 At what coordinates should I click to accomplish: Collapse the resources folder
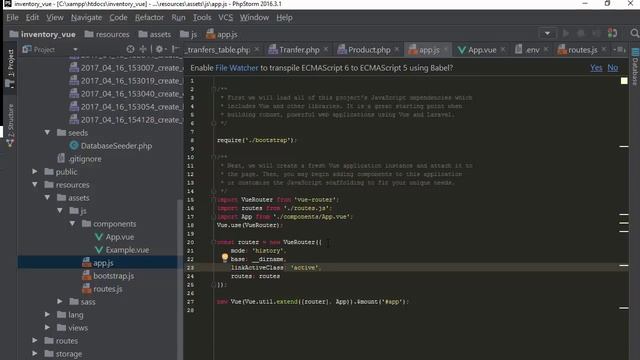pos(35,184)
